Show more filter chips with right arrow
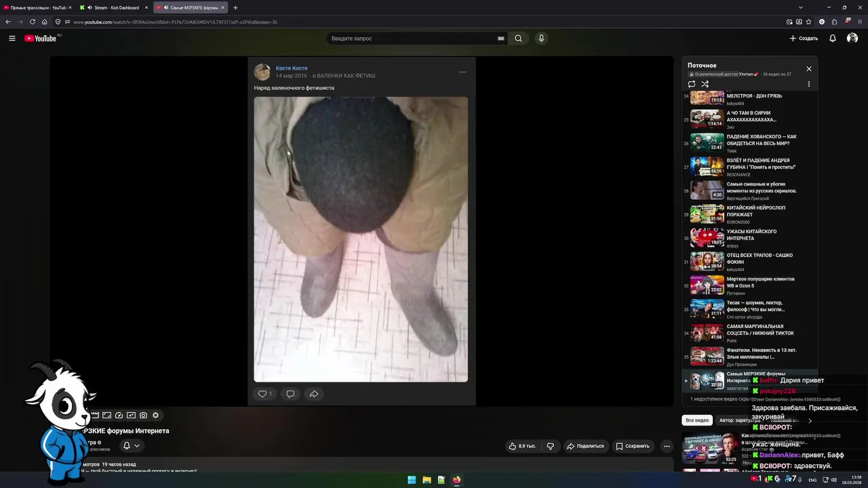868x488 pixels. coord(810,420)
